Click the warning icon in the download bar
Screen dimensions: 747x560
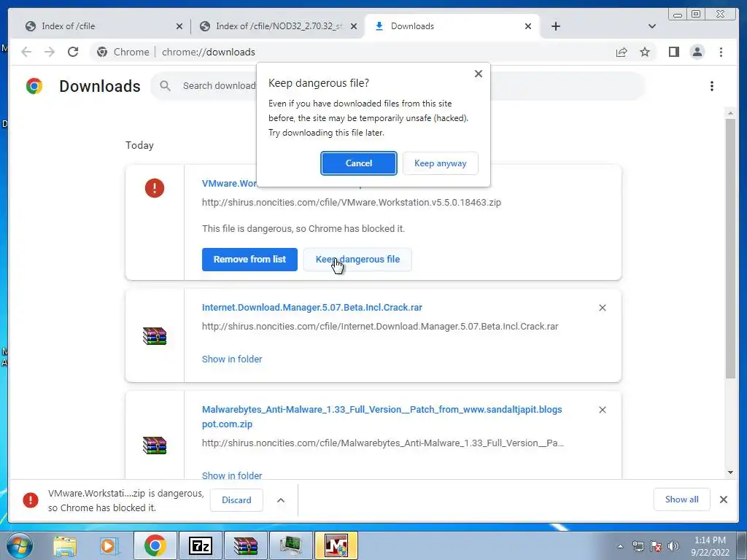[31, 500]
